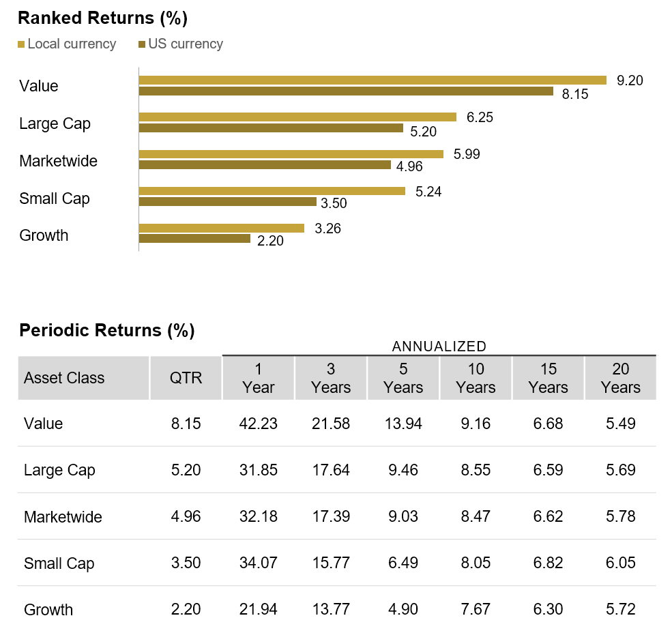Click the Ranked Returns (%) chart title
Image resolution: width=672 pixels, height=633 pixels.
pos(102,17)
